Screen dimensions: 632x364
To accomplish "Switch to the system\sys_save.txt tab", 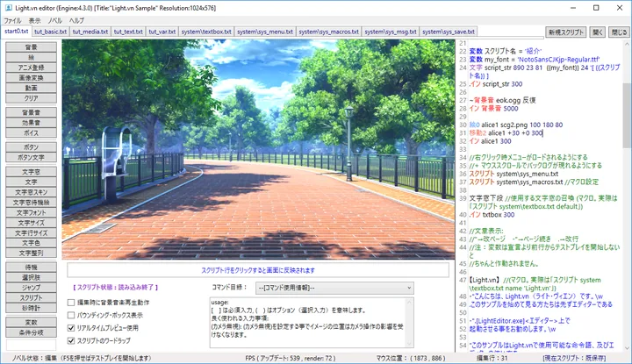I will (449, 32).
